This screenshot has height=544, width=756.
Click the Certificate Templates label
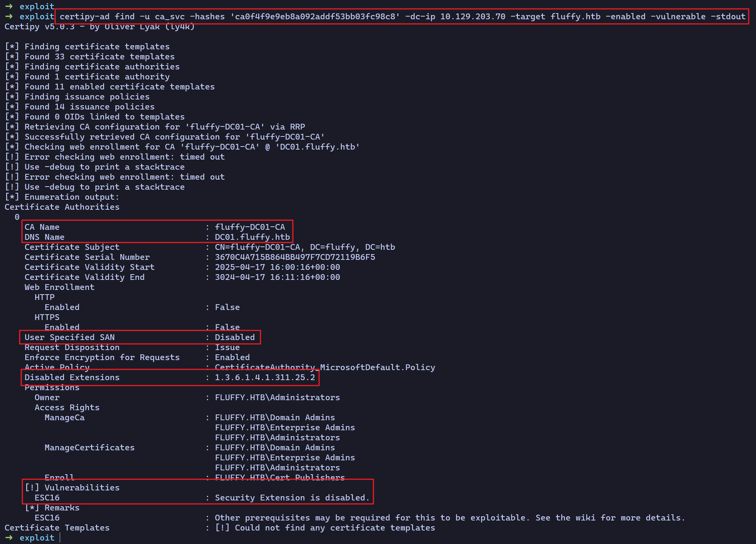57,527
